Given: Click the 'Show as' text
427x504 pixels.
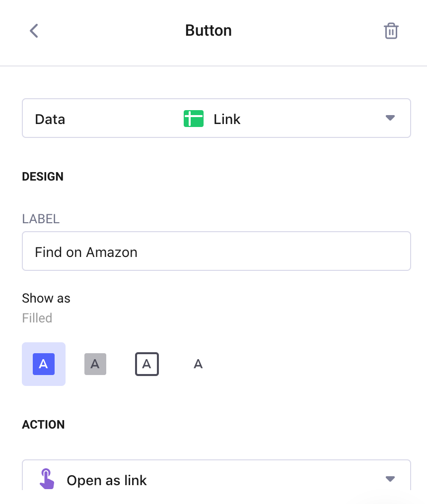Looking at the screenshot, I should (x=46, y=298).
